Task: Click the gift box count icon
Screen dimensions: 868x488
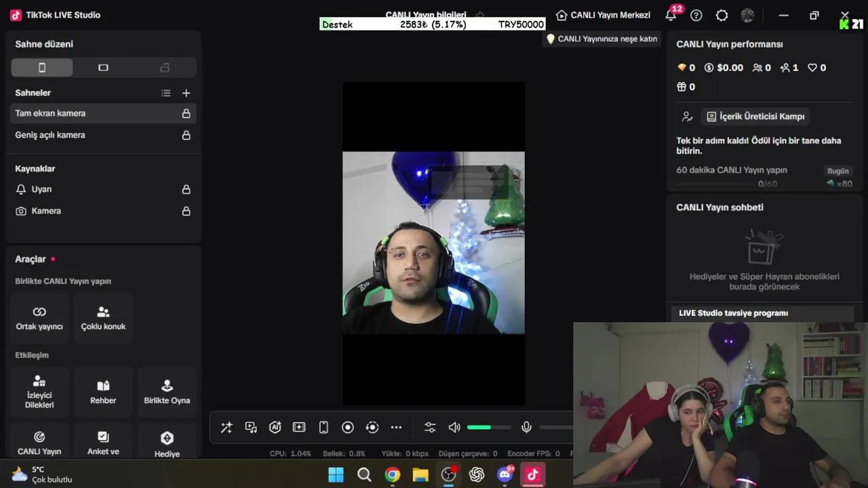Action: tap(682, 87)
